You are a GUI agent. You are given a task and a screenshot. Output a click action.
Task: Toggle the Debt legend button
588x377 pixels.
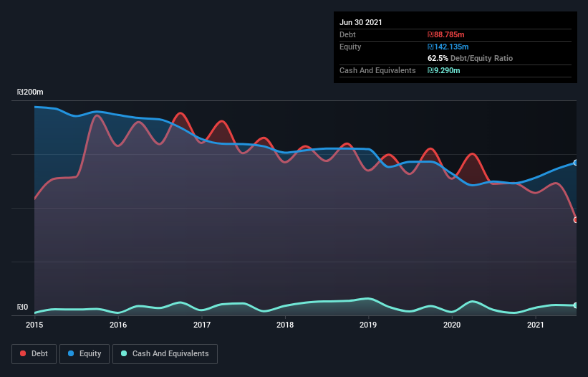coord(34,354)
